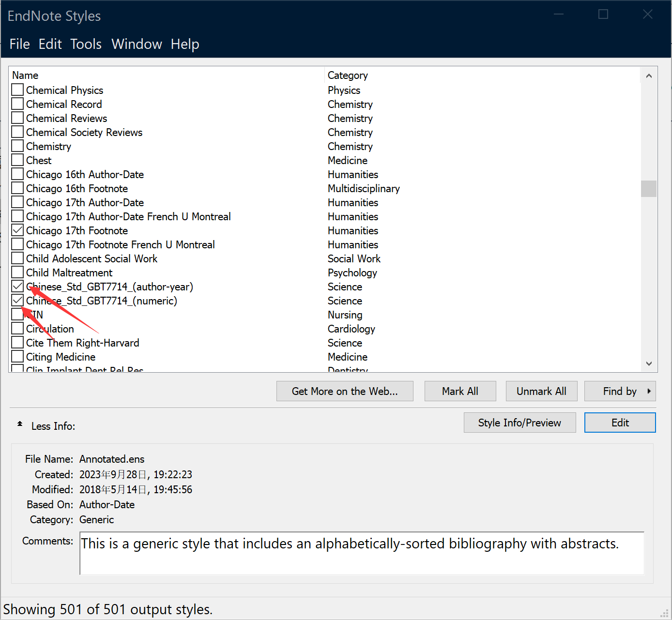Open the Find by dropdown
Image resolution: width=672 pixels, height=620 pixels.
pyautogui.click(x=620, y=391)
